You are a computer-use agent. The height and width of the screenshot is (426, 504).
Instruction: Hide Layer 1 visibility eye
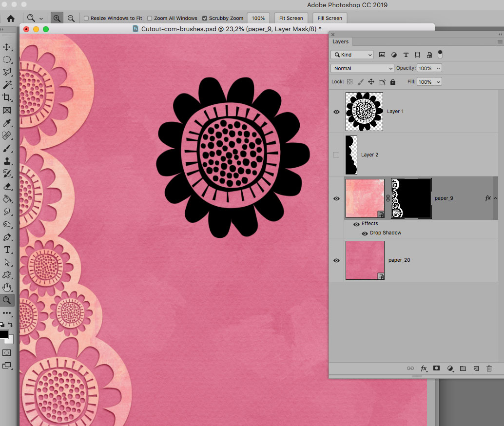pyautogui.click(x=336, y=112)
